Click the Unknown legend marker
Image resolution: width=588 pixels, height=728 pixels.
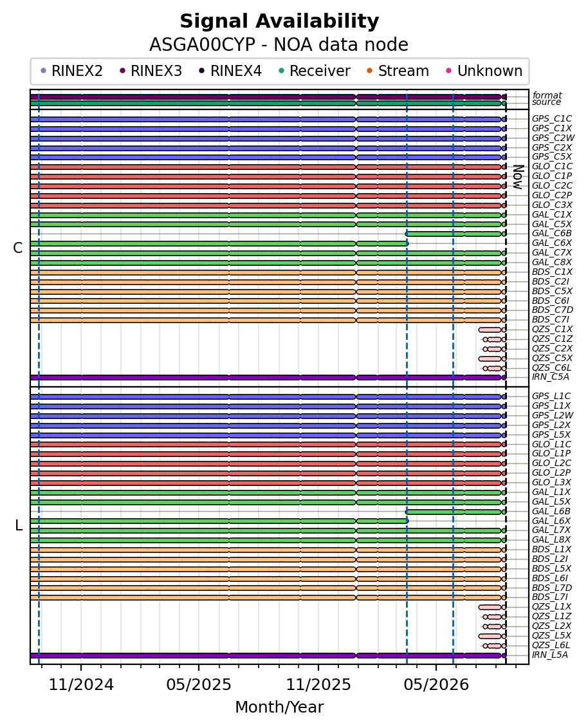[x=449, y=71]
